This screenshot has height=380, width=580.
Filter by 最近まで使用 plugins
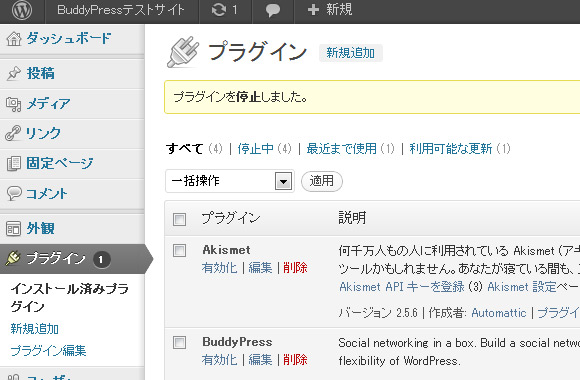(341, 149)
